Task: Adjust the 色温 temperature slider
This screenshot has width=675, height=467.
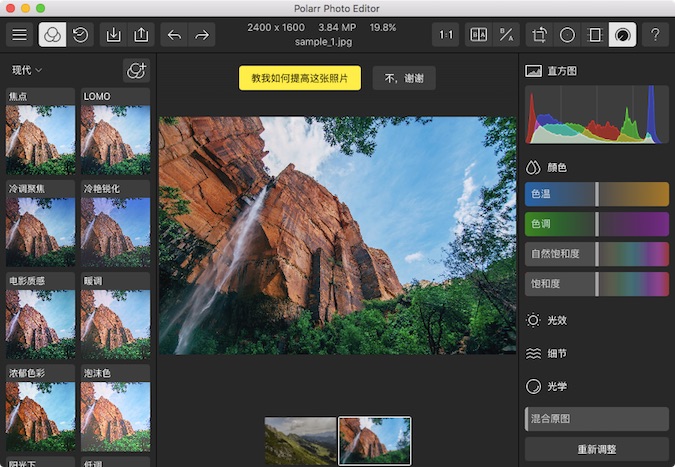Action: pos(597,194)
